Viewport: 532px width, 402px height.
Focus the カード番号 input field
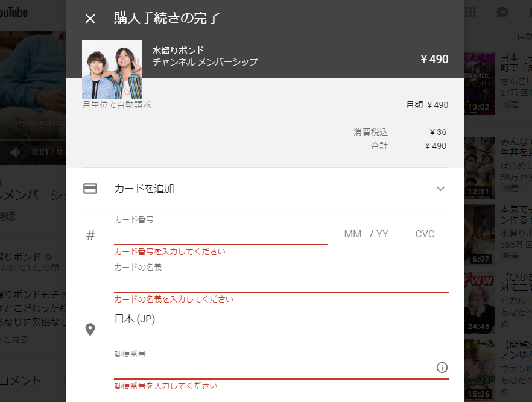pyautogui.click(x=221, y=236)
